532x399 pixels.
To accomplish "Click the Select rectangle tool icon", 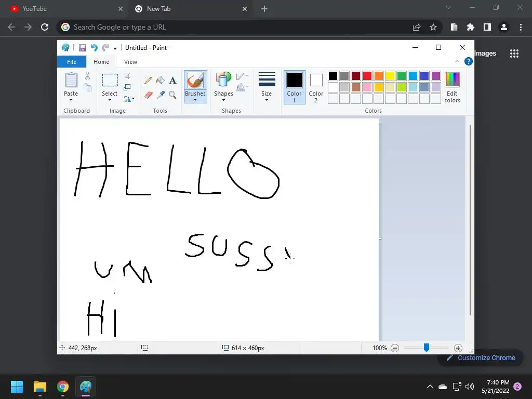I will coord(110,81).
